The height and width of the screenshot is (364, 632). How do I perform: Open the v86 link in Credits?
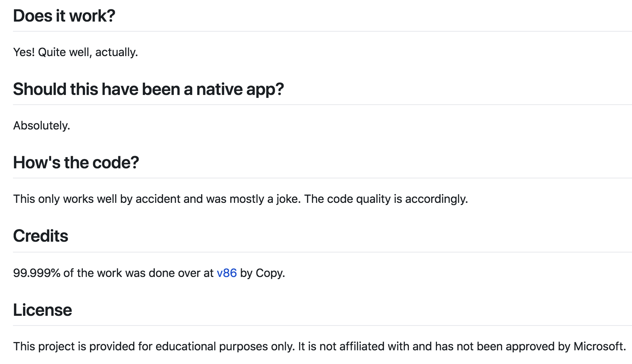coord(227,273)
